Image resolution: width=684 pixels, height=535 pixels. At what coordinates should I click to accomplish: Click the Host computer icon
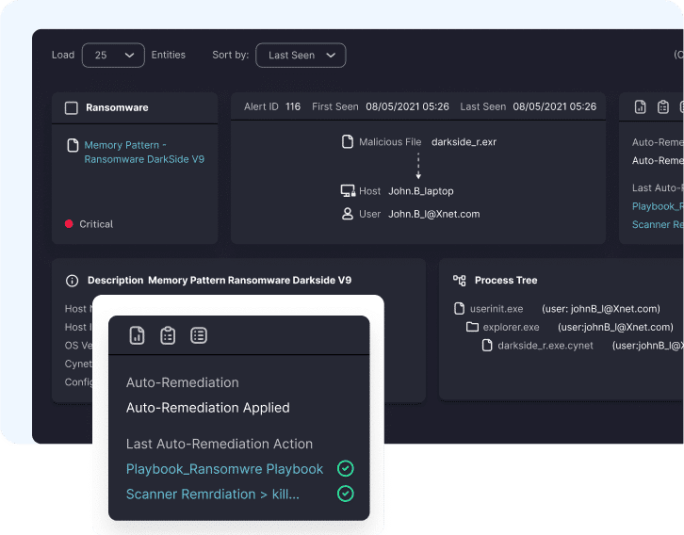347,191
